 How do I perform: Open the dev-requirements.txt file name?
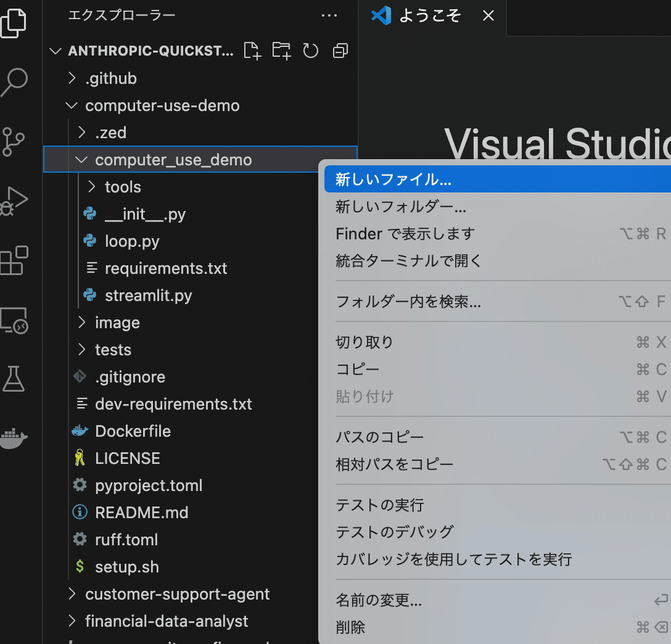173,404
